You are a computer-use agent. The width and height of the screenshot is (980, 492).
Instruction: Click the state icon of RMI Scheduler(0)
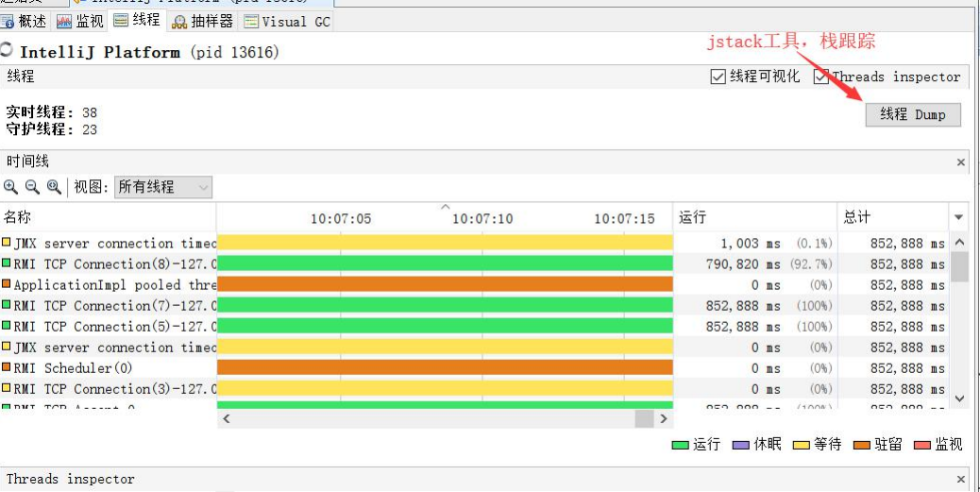(7, 367)
